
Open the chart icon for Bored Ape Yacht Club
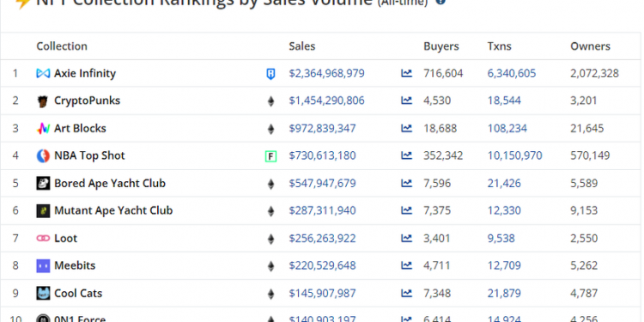(406, 183)
